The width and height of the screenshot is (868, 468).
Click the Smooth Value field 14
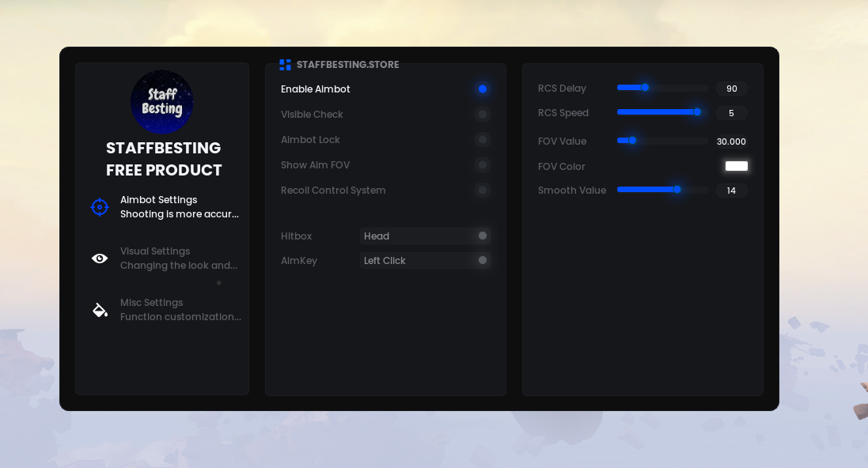coord(732,191)
